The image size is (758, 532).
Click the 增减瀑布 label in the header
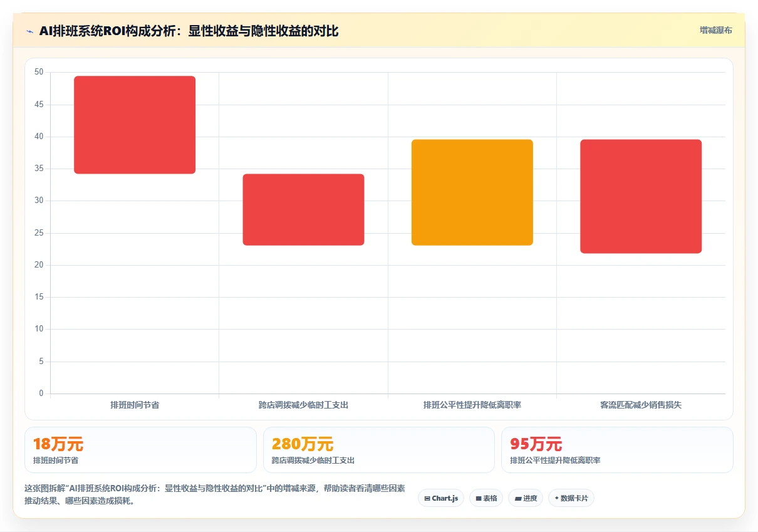tap(716, 31)
